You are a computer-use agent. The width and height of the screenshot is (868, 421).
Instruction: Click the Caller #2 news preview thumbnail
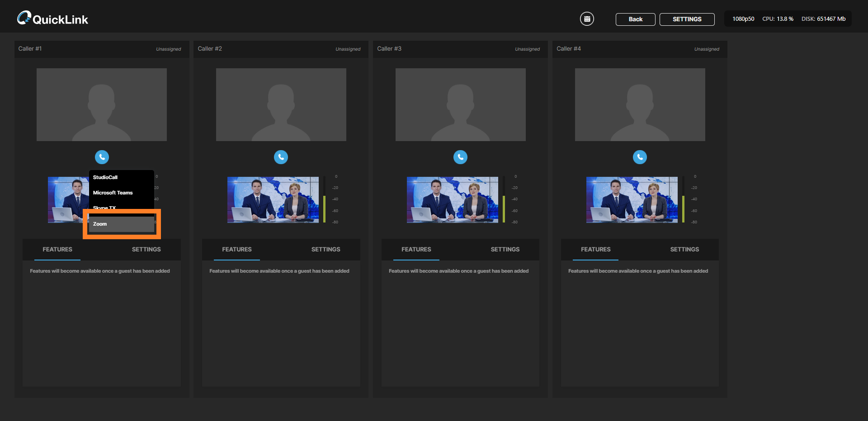tap(273, 199)
